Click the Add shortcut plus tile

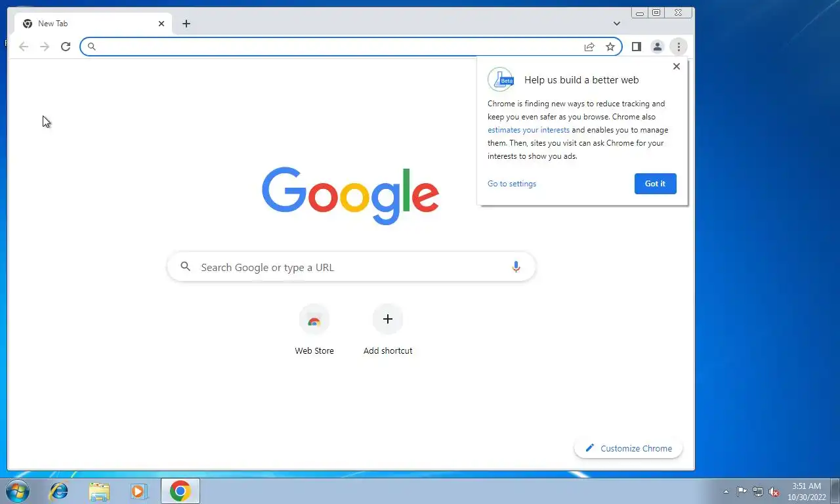tap(388, 330)
